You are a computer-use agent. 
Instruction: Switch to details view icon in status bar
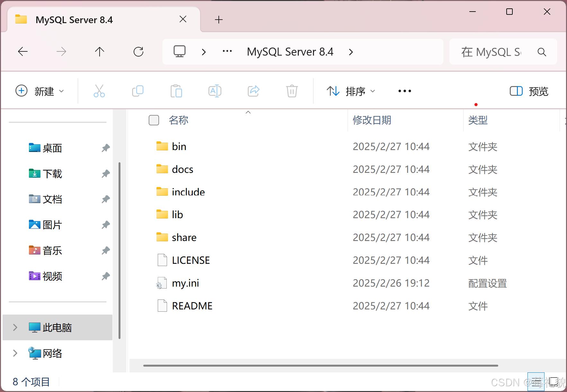click(536, 382)
